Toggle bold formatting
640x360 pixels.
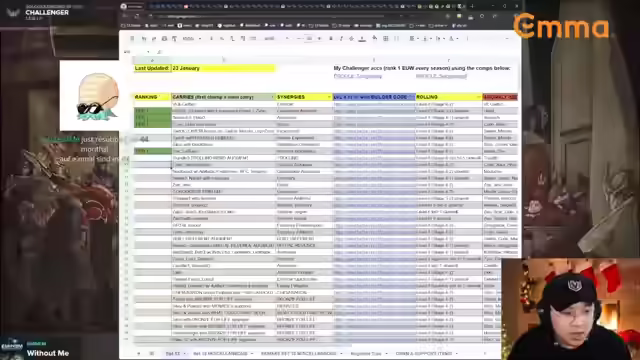tap(331, 39)
